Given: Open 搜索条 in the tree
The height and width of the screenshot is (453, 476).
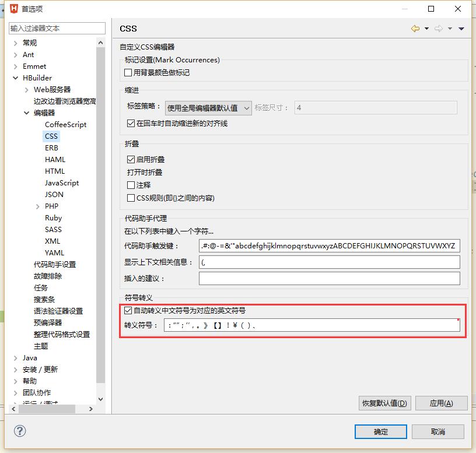Looking at the screenshot, I should coord(44,300).
